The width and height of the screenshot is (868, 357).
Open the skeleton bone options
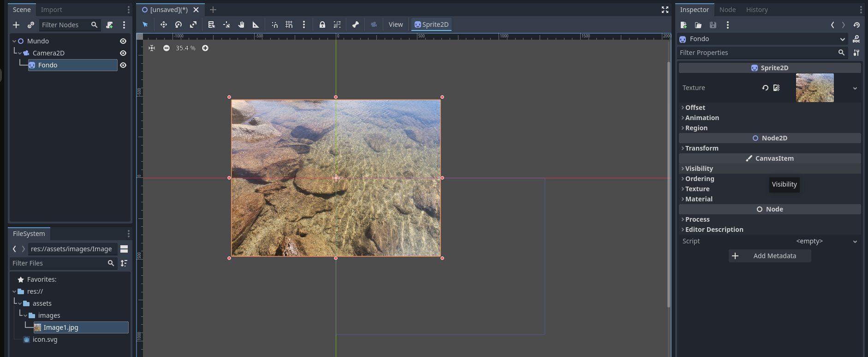click(356, 24)
